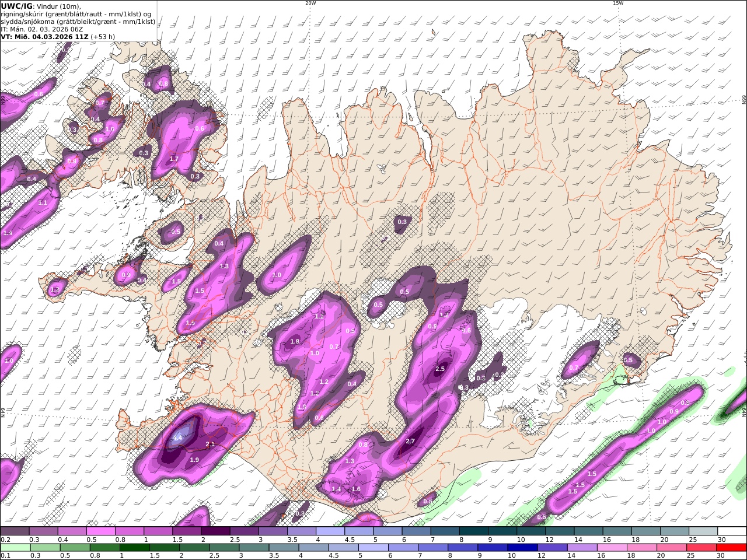The width and height of the screenshot is (747, 560).
Task: Pick the pale lavender swatch between 4 and 4.5 on the upper scale
Action: [330, 531]
